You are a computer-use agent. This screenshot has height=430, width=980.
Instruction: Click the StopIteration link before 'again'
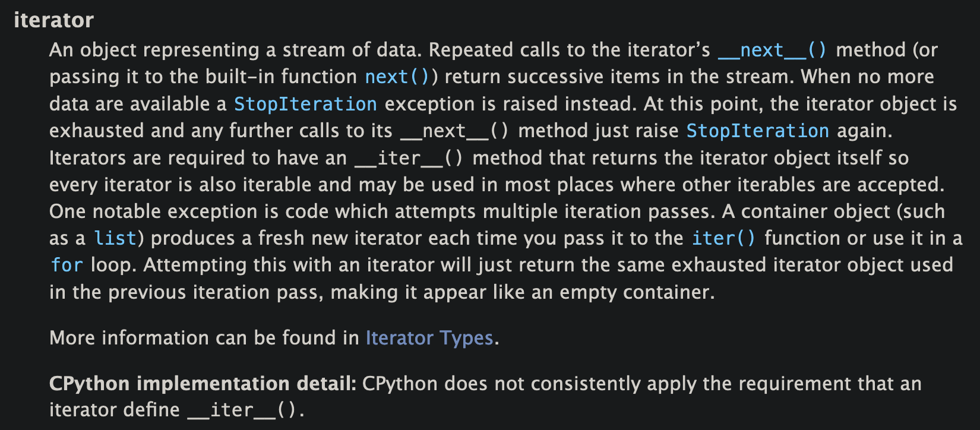(x=757, y=131)
